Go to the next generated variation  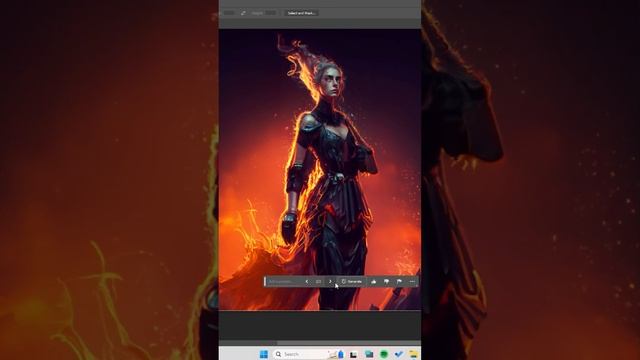(330, 281)
